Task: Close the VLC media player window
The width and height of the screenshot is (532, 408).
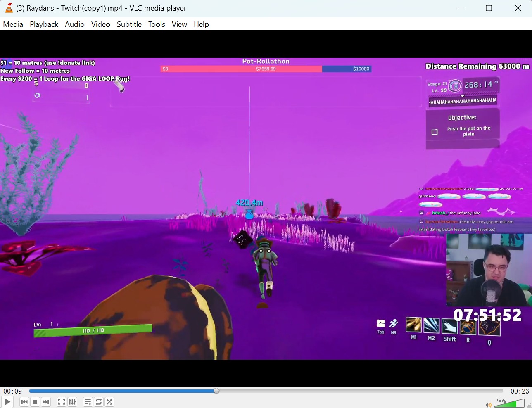Action: pos(518,8)
